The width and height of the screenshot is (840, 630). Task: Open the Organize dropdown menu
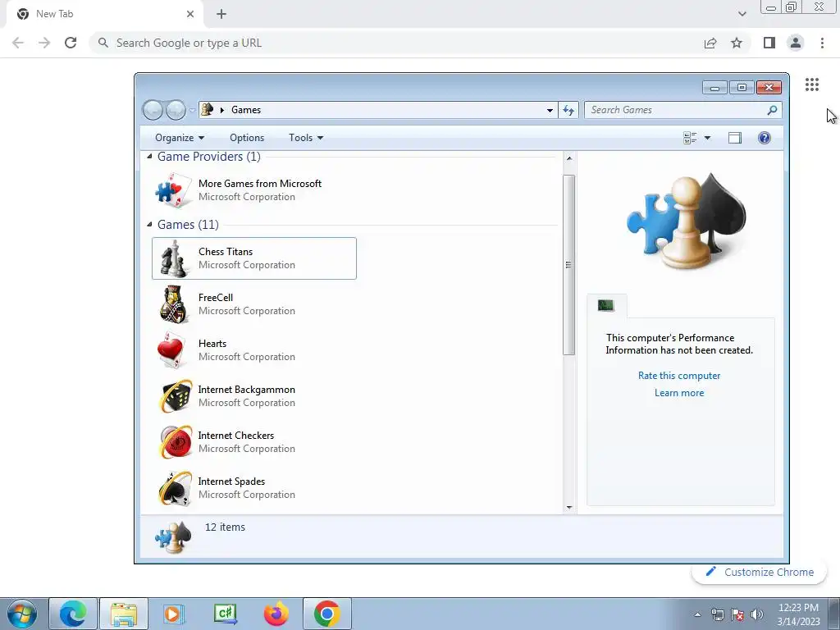[180, 138]
